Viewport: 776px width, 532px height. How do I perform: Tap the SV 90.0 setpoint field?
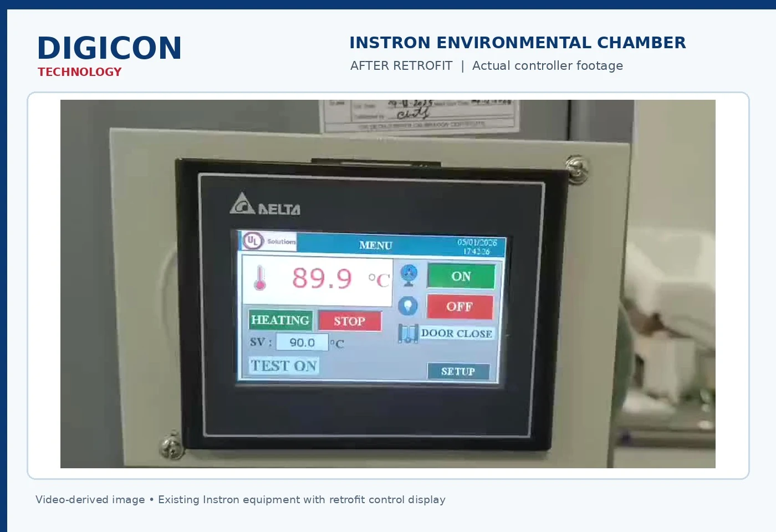[302, 342]
